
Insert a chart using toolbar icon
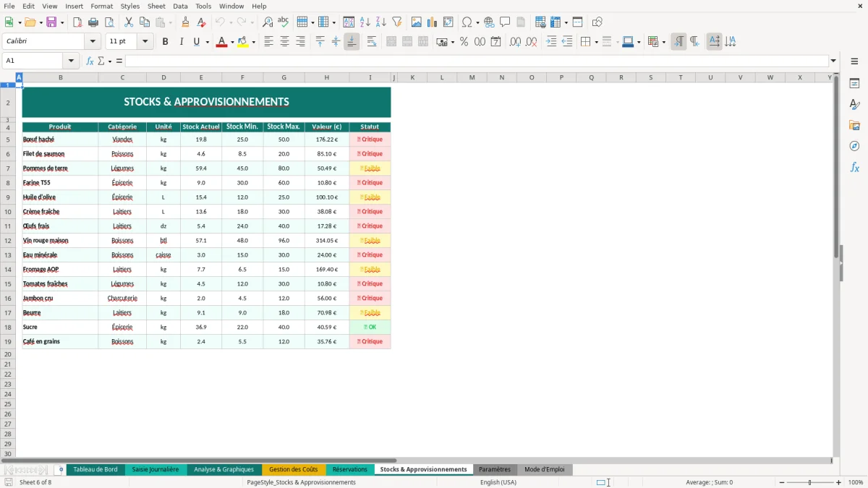point(433,22)
